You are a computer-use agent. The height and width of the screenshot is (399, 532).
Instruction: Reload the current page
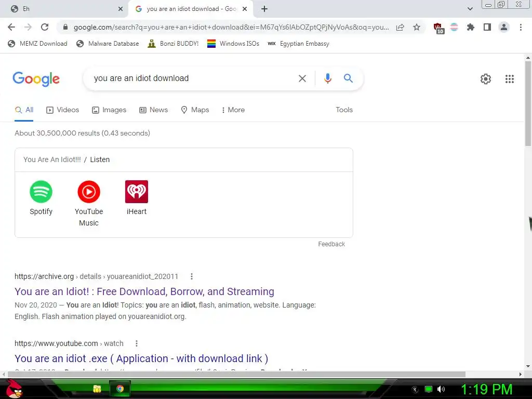coord(45,27)
